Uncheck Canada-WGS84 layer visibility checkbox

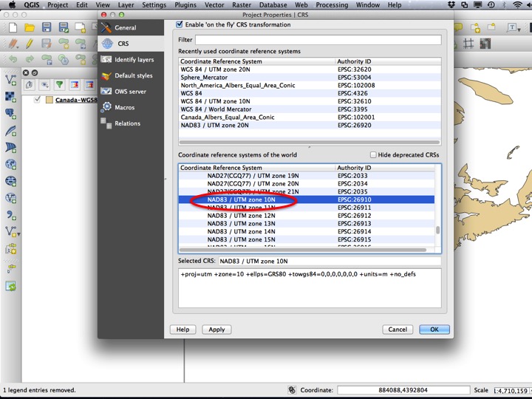pyautogui.click(x=38, y=100)
